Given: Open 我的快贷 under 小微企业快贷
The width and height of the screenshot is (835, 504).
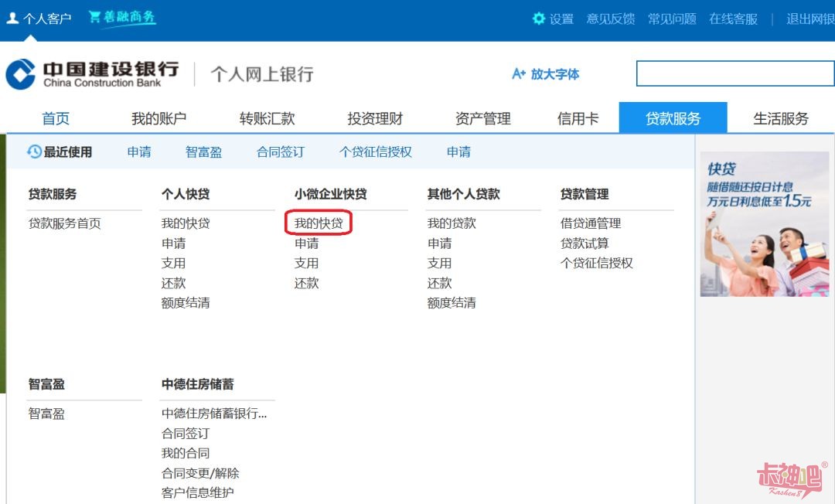Looking at the screenshot, I should pos(318,223).
